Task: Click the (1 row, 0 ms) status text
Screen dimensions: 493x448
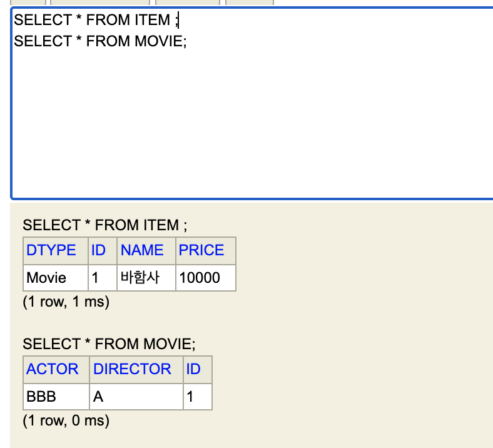Action: pos(66,420)
